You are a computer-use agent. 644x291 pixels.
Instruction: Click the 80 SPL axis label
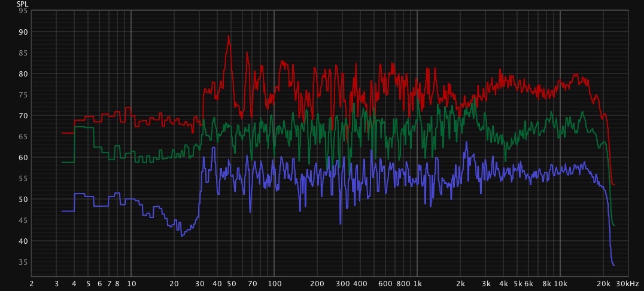click(23, 73)
